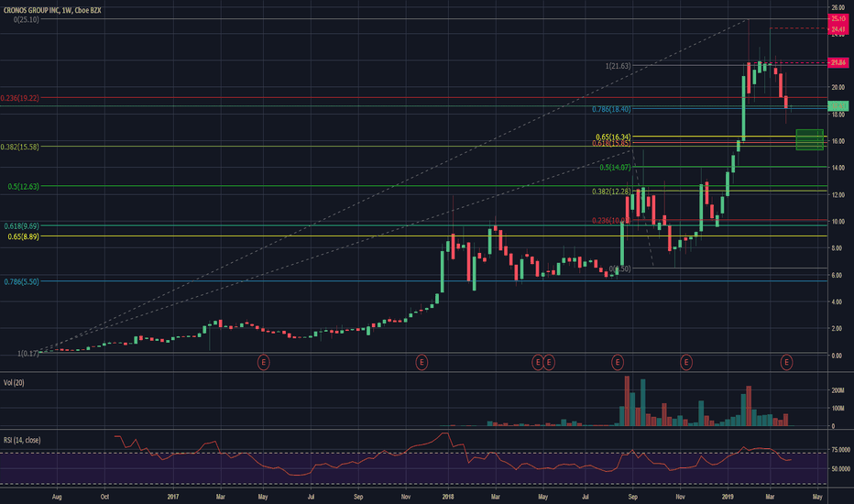Open the RSI (14, close) indicator label
This screenshot has width=854, height=504.
click(x=22, y=440)
